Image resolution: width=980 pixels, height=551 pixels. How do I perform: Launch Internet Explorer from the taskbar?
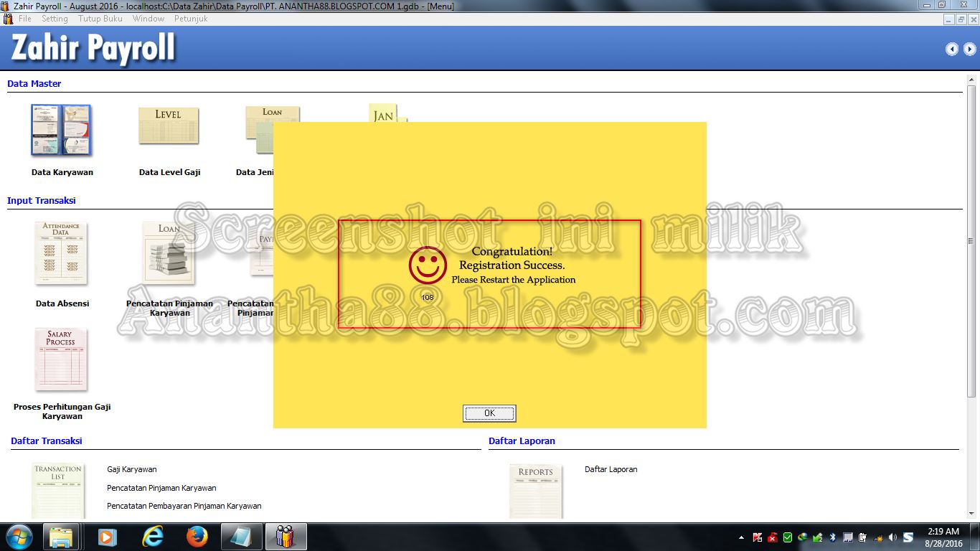[x=152, y=537]
